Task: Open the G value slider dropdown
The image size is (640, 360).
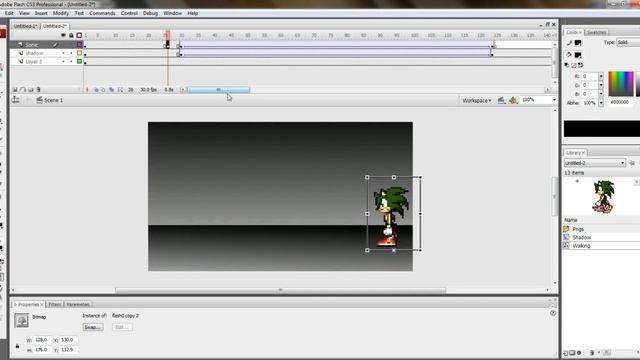Action: click(601, 85)
